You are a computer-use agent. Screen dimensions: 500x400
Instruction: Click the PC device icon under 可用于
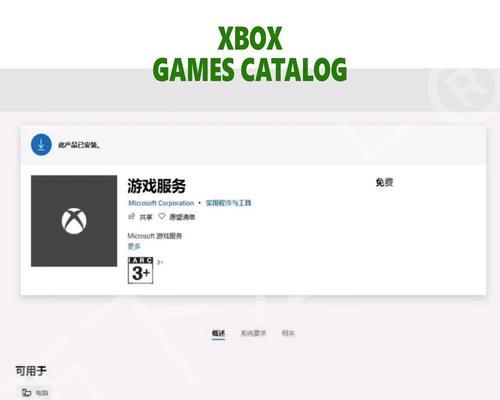click(26, 392)
